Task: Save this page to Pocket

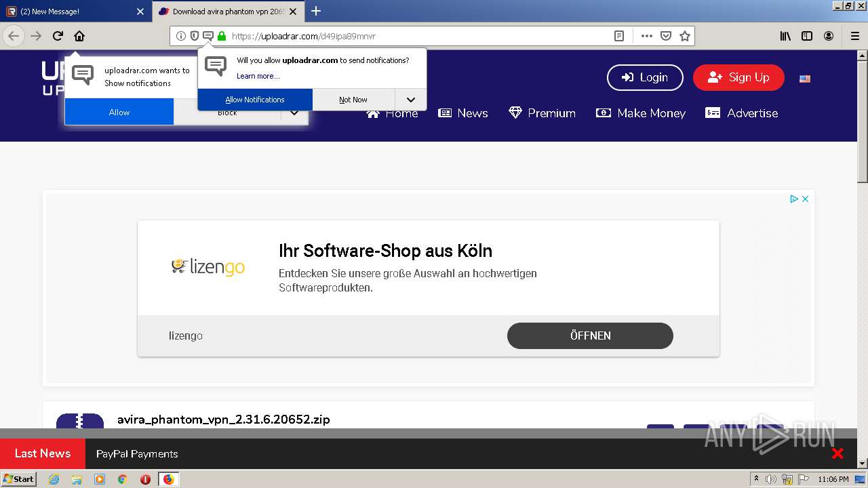Action: click(666, 36)
